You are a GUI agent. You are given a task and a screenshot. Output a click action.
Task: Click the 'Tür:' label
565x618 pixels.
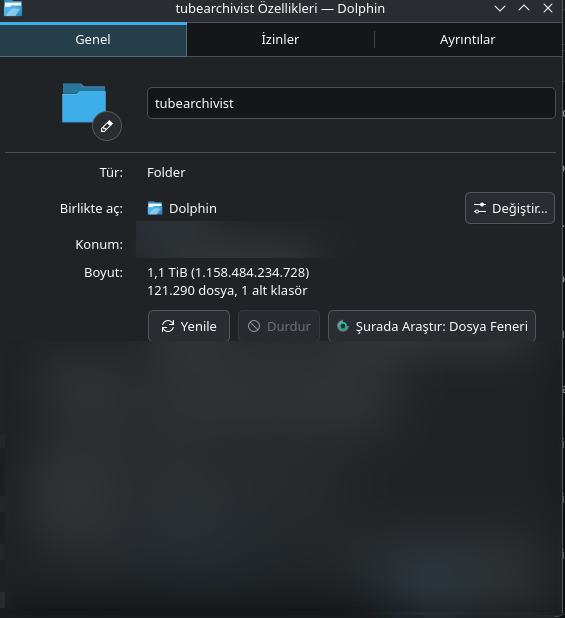[x=111, y=172]
